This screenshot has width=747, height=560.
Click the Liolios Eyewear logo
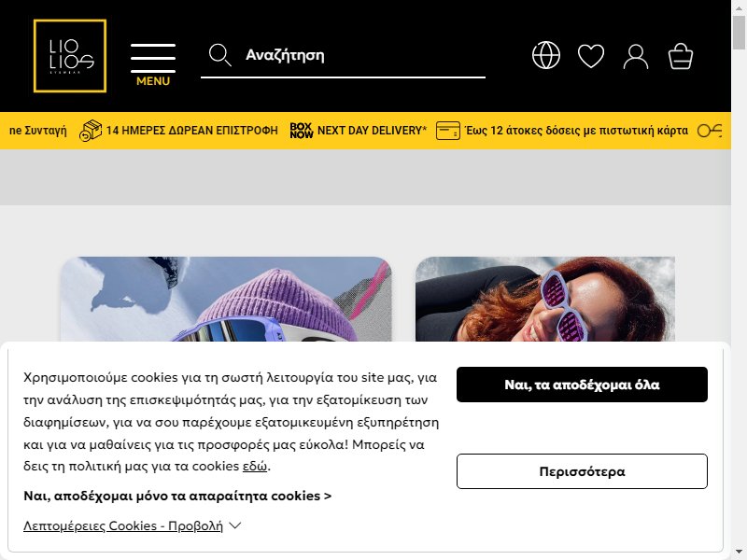[70, 56]
